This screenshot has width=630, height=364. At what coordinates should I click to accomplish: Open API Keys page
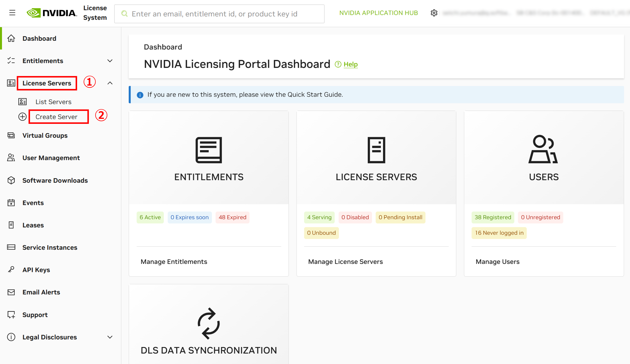click(36, 270)
